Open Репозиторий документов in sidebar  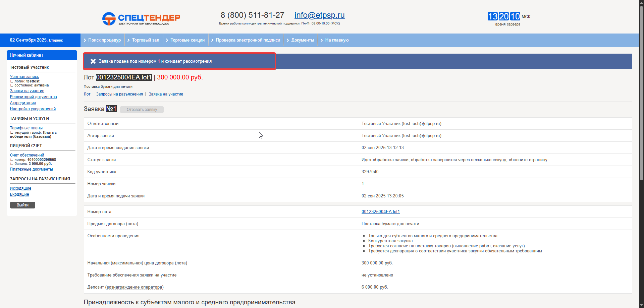coord(33,97)
